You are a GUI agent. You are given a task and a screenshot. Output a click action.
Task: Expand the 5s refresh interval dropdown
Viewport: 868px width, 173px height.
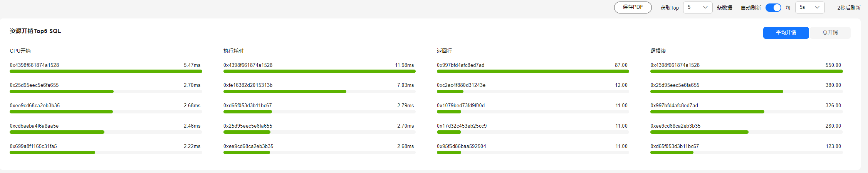(x=810, y=7)
